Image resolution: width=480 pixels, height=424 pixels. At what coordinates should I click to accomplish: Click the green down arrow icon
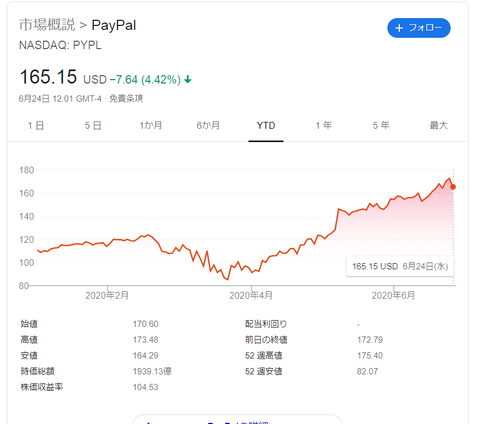point(188,79)
